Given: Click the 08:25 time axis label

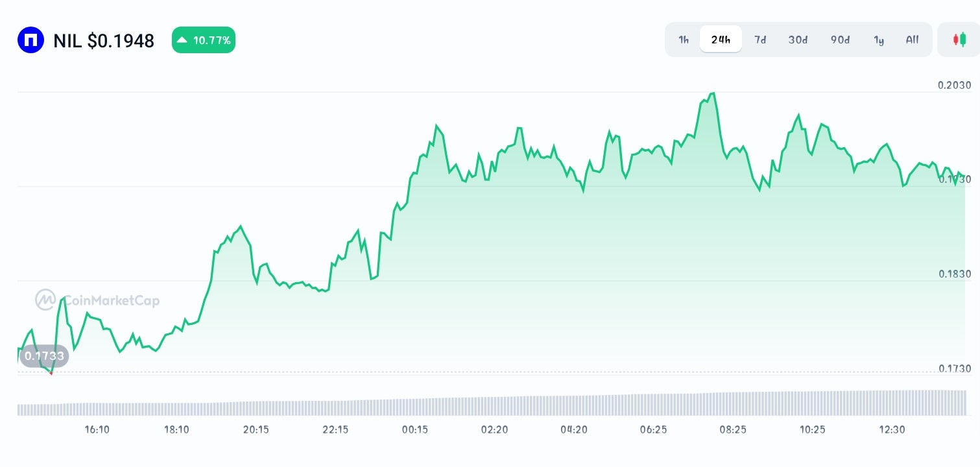Looking at the screenshot, I should (x=733, y=429).
